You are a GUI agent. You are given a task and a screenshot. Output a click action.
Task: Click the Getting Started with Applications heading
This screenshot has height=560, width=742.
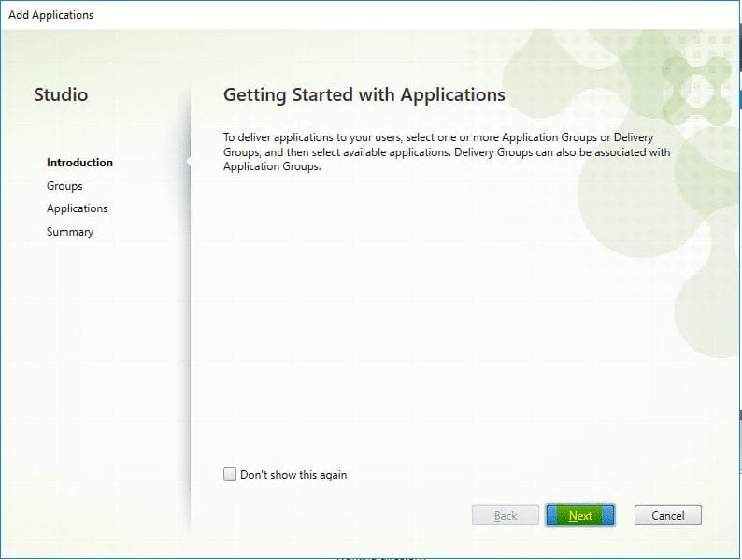(x=364, y=95)
